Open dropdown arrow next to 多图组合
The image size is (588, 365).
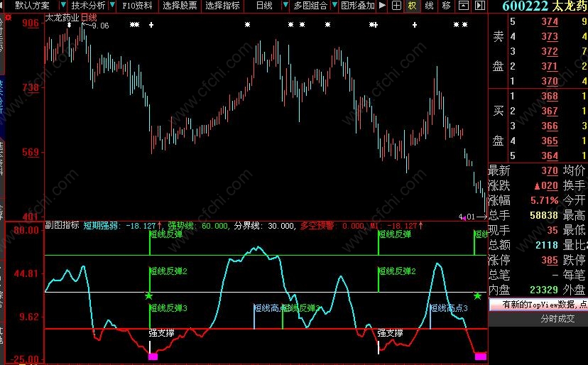tap(334, 5)
